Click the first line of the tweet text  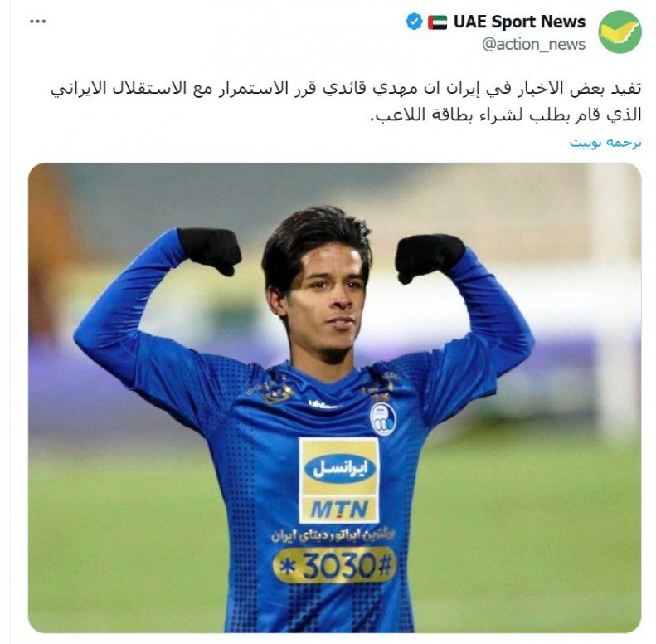346,89
